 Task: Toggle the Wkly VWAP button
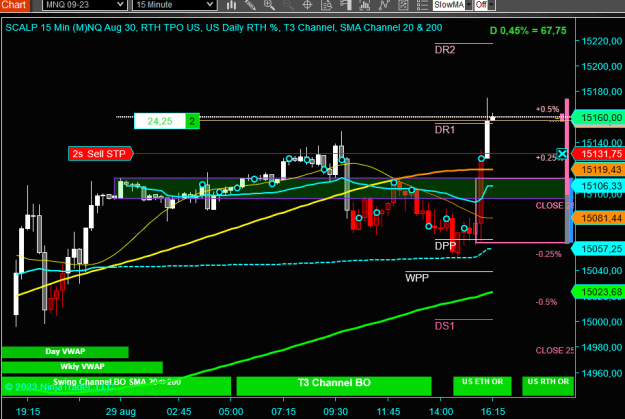tap(82, 367)
